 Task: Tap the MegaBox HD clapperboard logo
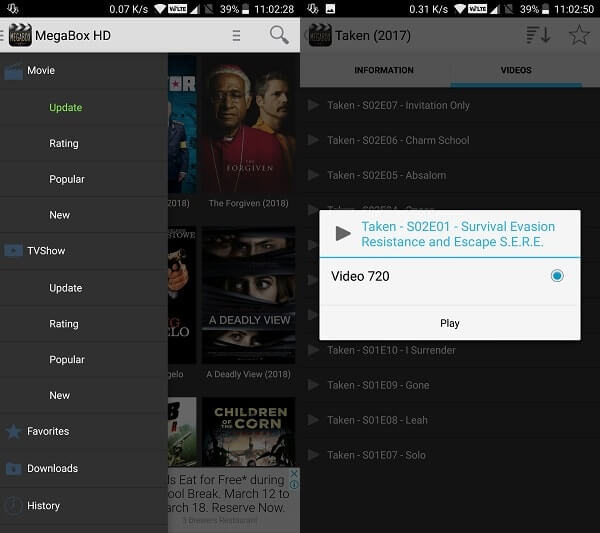(20, 35)
